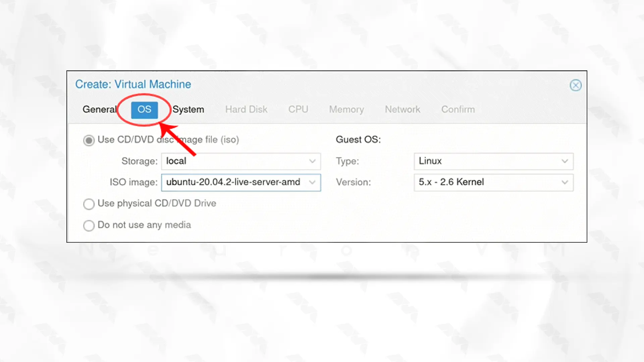Image resolution: width=644 pixels, height=362 pixels.
Task: Switch to the Memory tab
Action: [346, 110]
